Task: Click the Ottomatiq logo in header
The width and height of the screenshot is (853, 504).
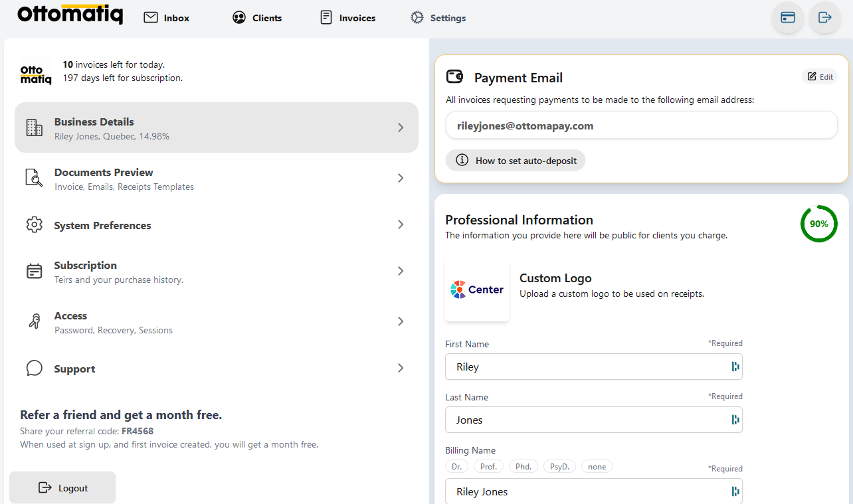Action: click(70, 15)
